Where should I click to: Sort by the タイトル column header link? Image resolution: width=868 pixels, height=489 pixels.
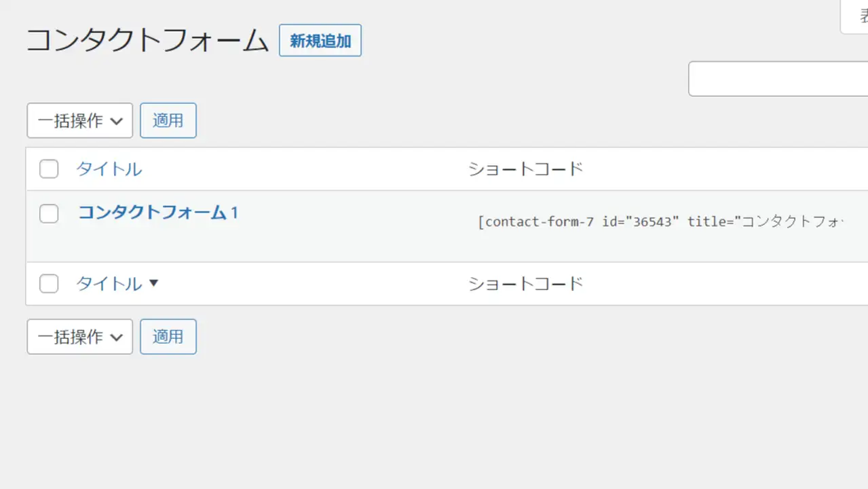(109, 169)
